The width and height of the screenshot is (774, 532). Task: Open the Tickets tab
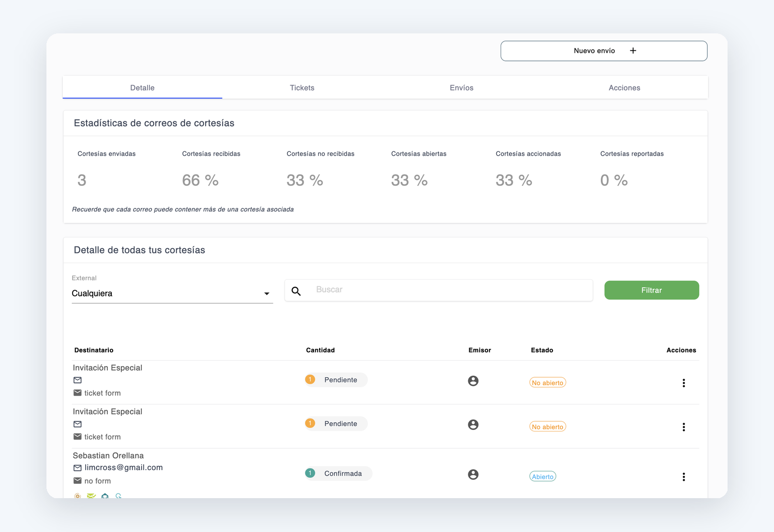click(302, 88)
